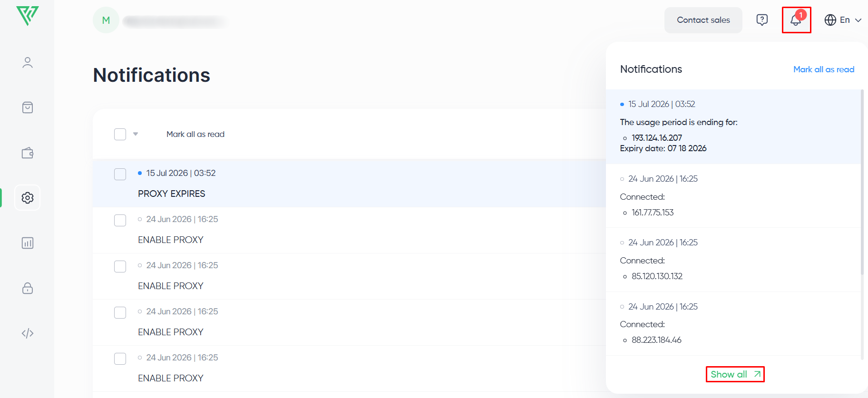Click the 15 Jul 2026 | 03:52 date in the list

pyautogui.click(x=181, y=173)
